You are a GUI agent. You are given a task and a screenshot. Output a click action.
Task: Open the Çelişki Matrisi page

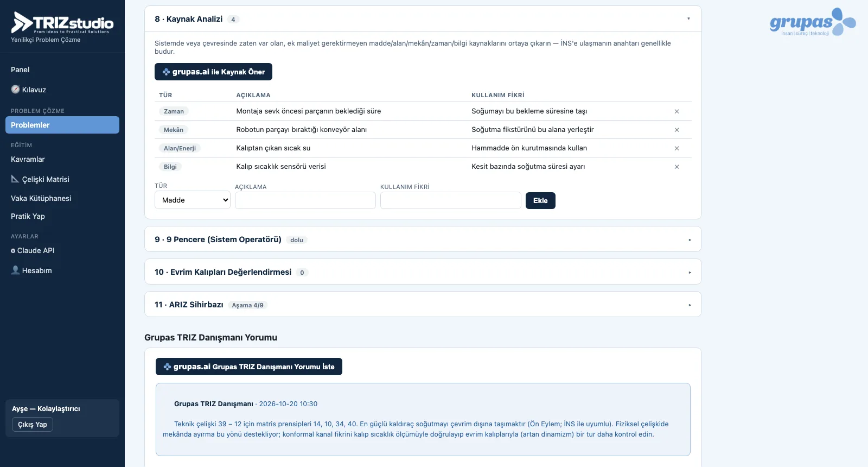click(x=62, y=179)
